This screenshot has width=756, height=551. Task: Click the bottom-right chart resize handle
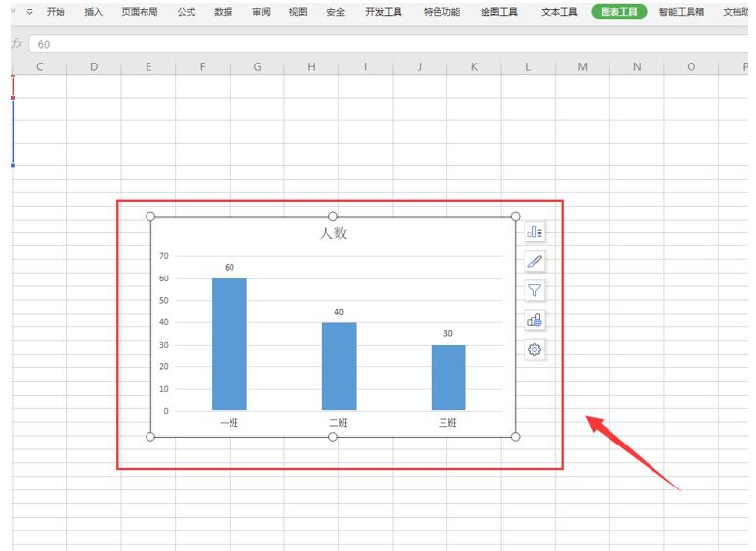click(516, 437)
